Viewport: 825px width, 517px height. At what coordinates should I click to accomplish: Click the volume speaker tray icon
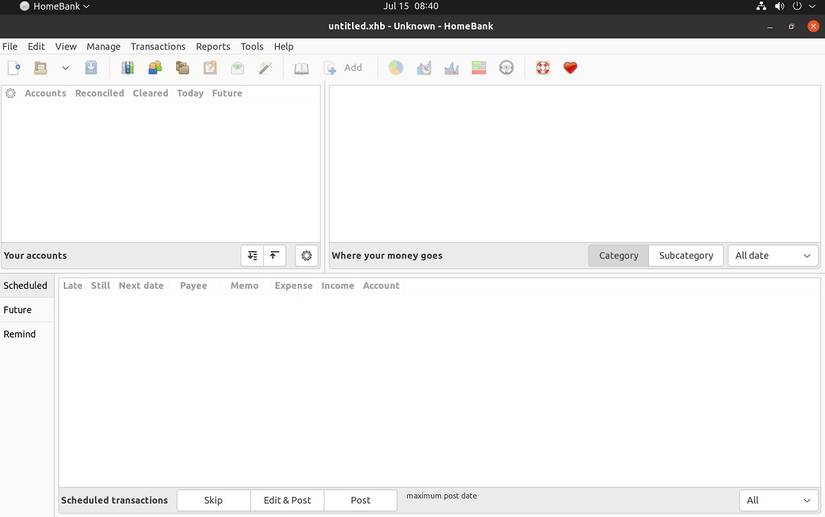(779, 6)
